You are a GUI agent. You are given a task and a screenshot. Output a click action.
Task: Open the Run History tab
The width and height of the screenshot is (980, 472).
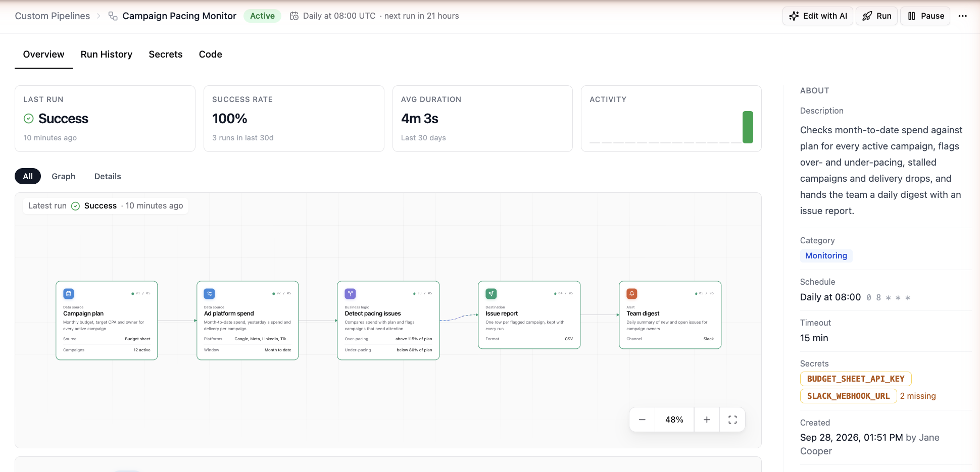[107, 55]
